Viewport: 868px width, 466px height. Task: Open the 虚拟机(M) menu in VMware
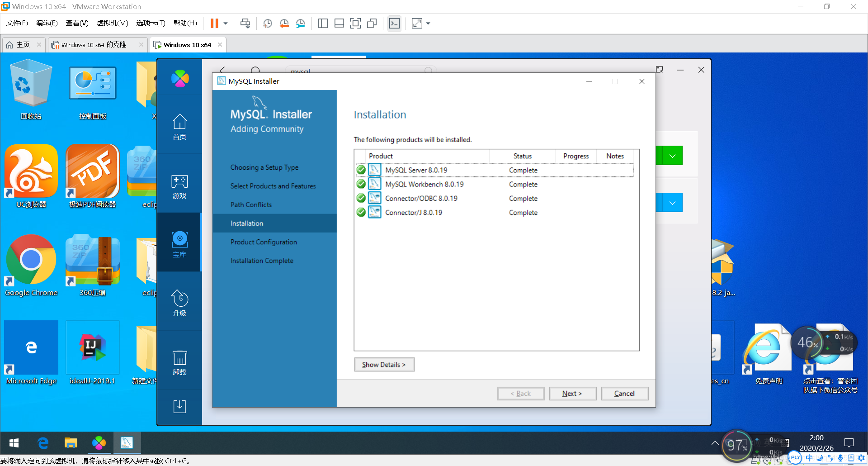(113, 23)
